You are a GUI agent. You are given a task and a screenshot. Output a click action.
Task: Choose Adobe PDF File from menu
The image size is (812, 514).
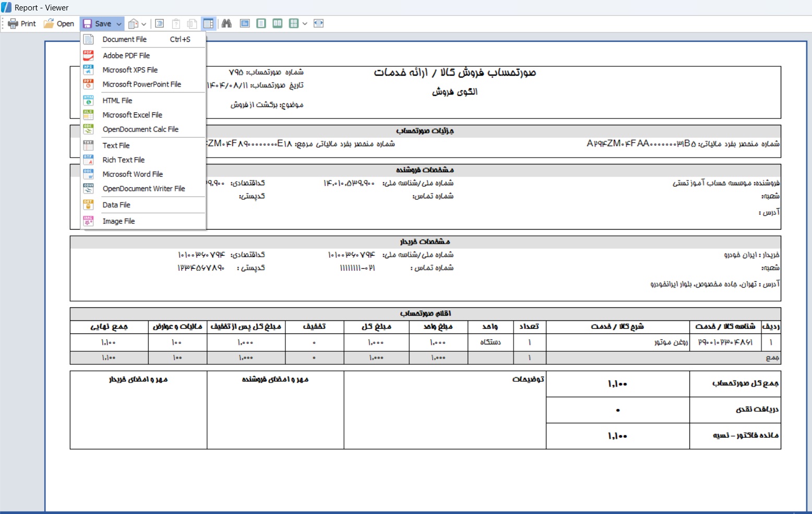[126, 55]
